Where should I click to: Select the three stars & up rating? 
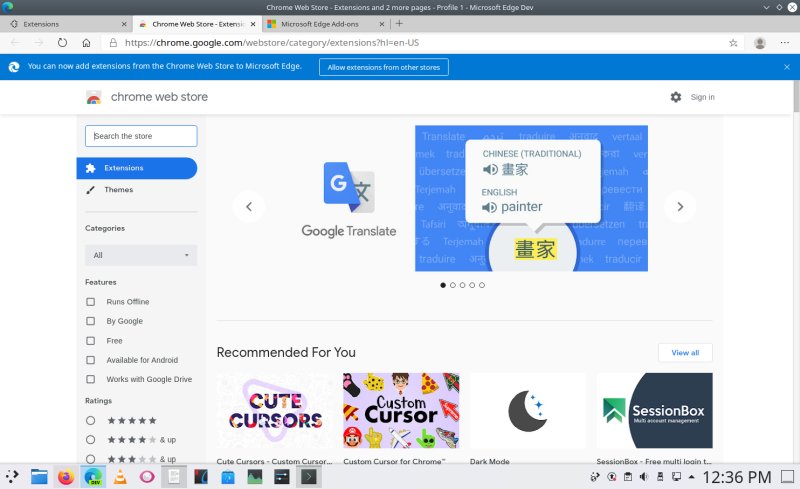coord(90,459)
